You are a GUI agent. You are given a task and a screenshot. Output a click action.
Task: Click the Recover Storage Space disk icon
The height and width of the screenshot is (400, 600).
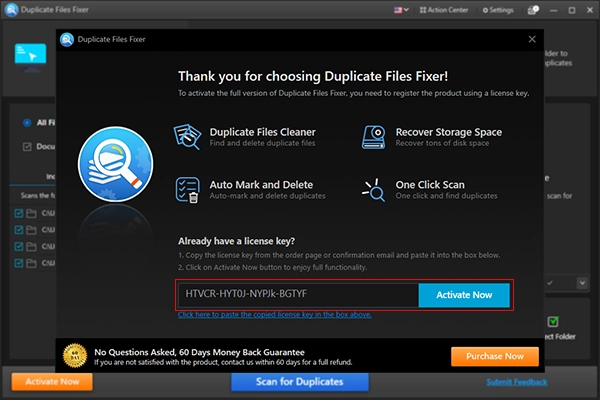tap(373, 137)
